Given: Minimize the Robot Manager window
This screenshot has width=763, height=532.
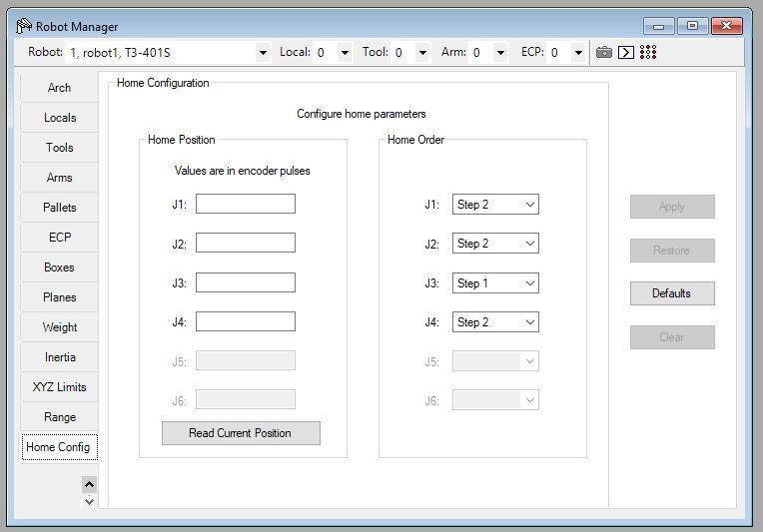Looking at the screenshot, I should click(x=658, y=26).
